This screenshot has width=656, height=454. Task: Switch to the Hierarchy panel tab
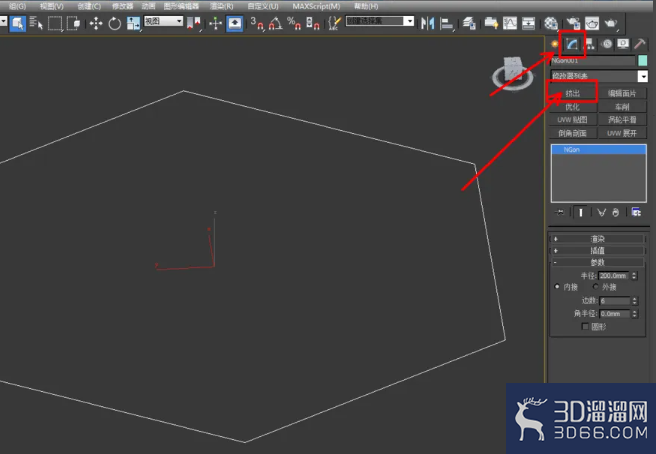tap(590, 44)
